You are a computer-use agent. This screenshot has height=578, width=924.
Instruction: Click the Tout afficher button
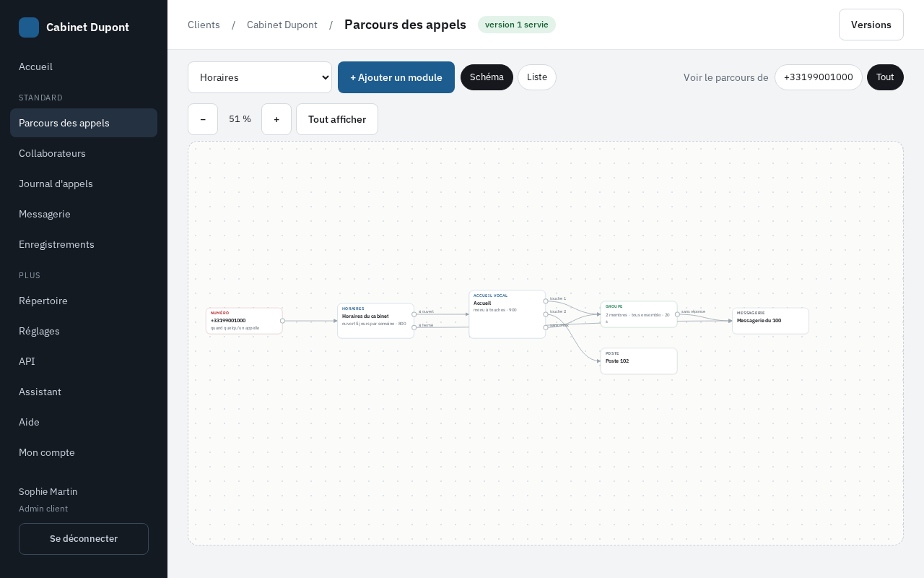337,119
